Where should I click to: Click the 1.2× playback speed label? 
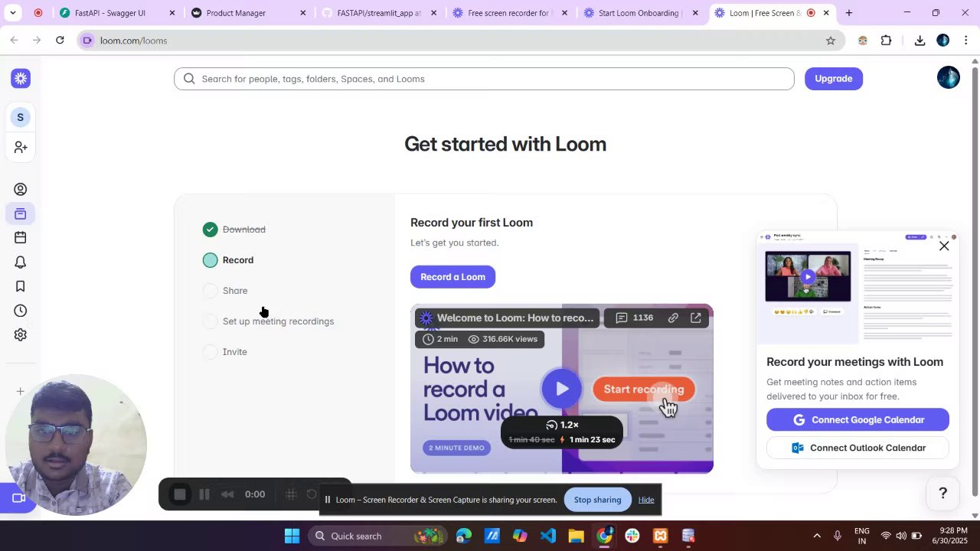pyautogui.click(x=563, y=425)
